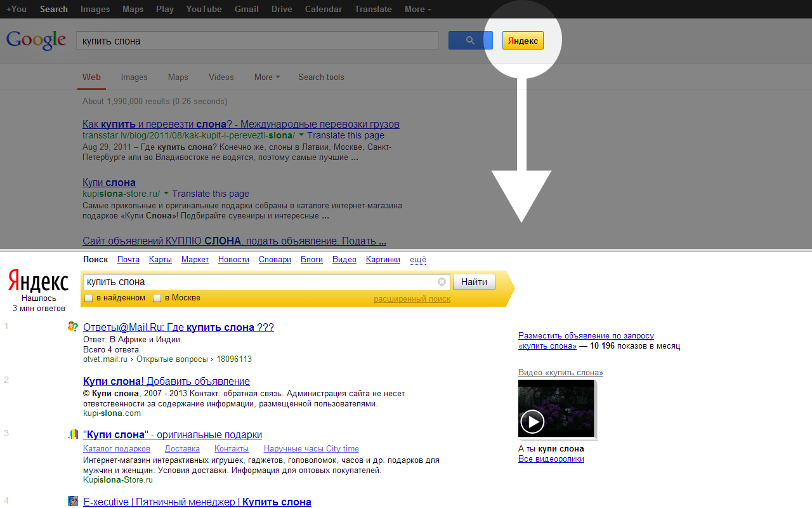The height and width of the screenshot is (508, 812).
Task: Click 'Translate this page' for kupislona-store.ru
Action: click(x=211, y=194)
